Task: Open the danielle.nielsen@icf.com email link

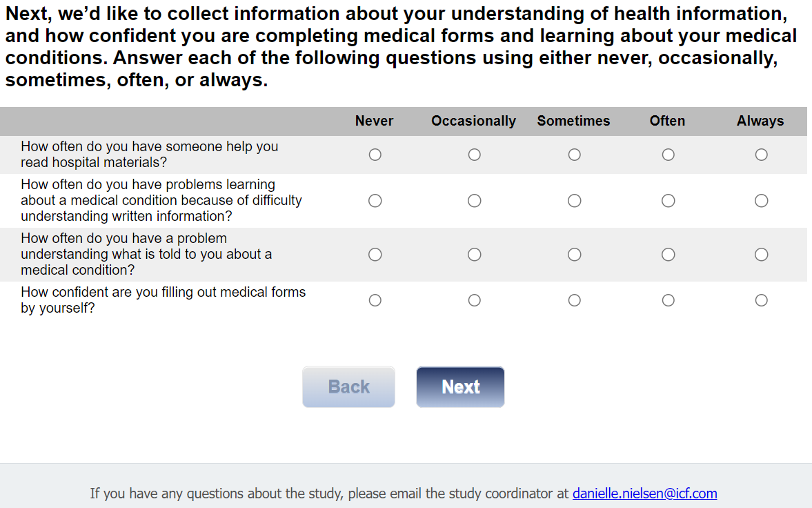Action: pos(644,494)
